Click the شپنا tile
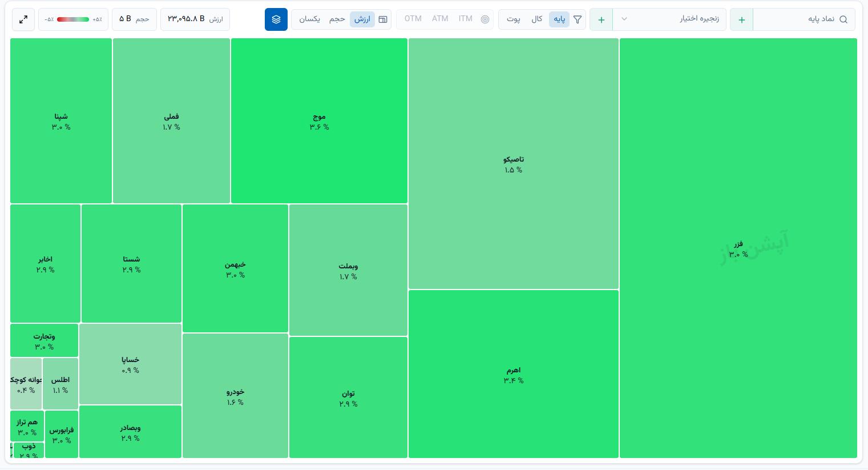Viewport: 868px width, 470px height. (61, 121)
